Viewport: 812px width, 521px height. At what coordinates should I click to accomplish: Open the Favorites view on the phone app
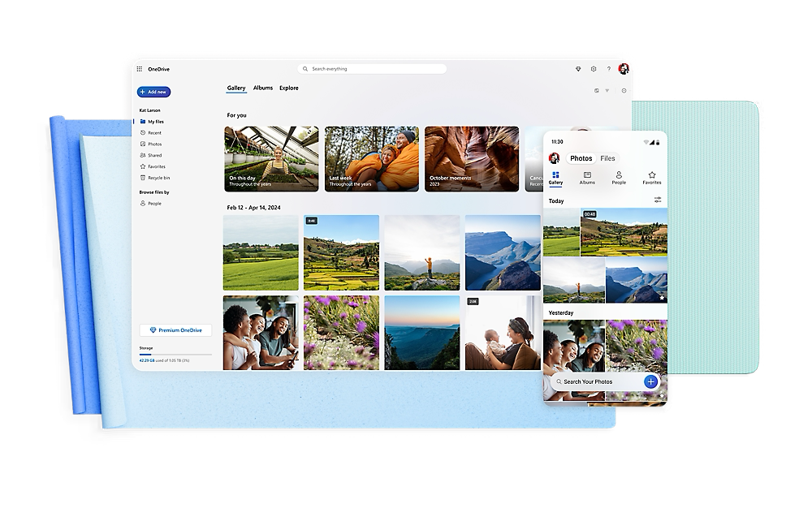pos(652,179)
